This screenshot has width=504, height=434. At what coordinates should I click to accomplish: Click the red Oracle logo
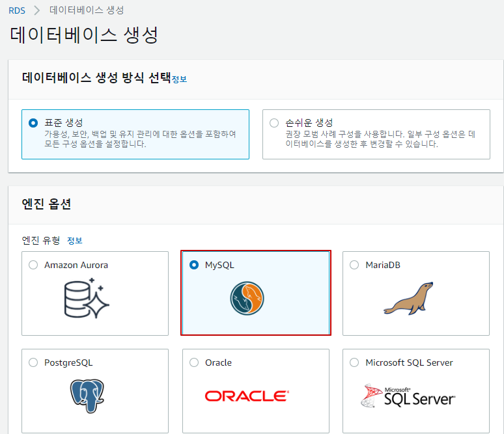pos(247,396)
